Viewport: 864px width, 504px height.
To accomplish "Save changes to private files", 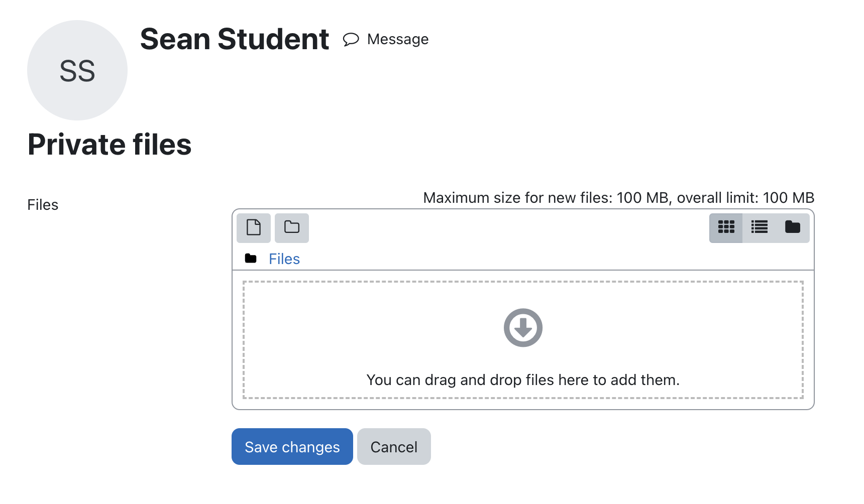I will click(x=292, y=447).
